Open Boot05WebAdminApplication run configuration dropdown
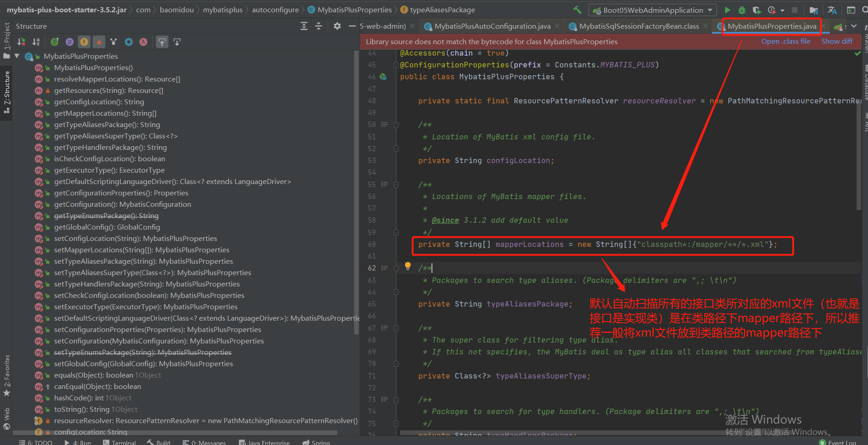Screen dimensions: 868x445 [652, 10]
